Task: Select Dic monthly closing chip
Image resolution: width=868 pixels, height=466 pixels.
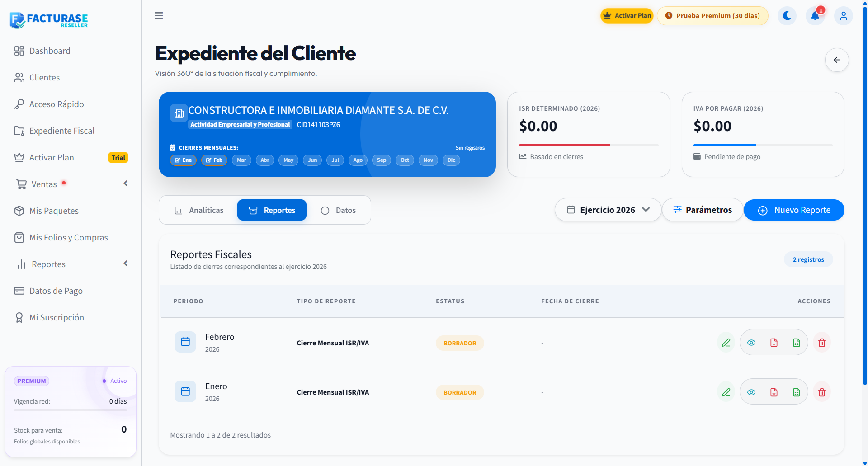Action: point(451,160)
